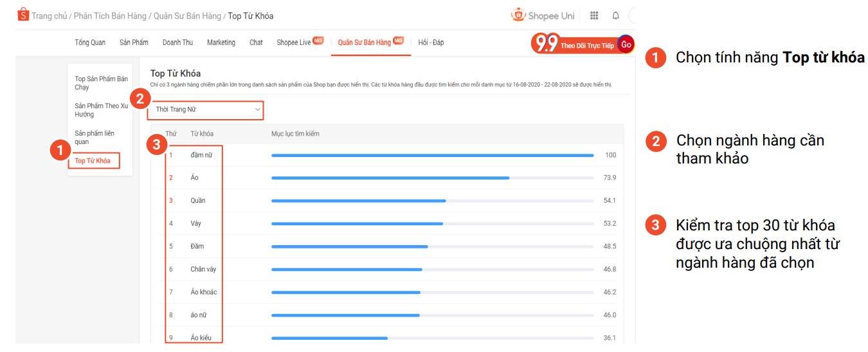Select the Marketing tab

click(221, 42)
